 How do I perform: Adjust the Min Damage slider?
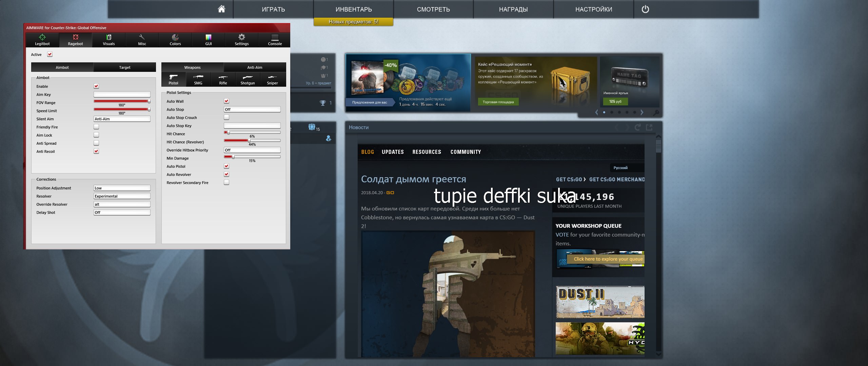tap(233, 157)
